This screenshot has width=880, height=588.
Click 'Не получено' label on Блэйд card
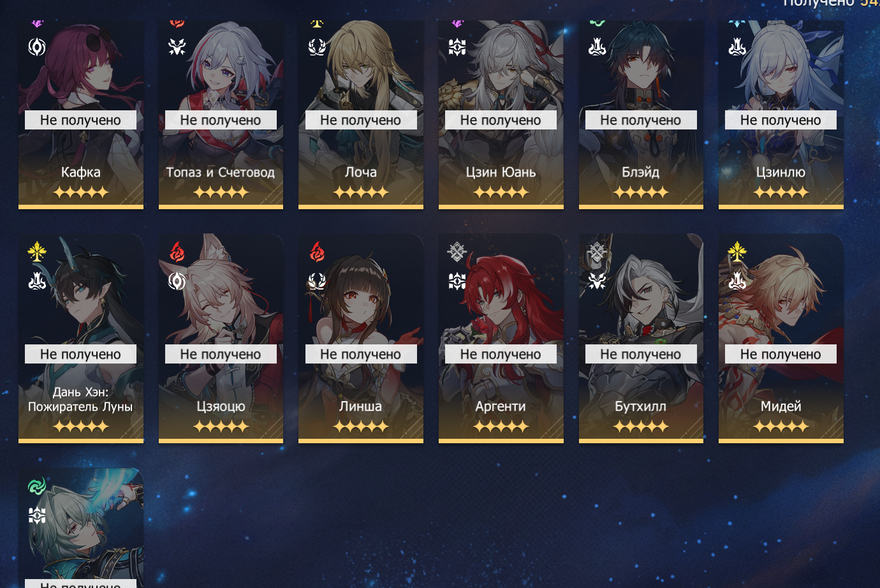(x=641, y=120)
